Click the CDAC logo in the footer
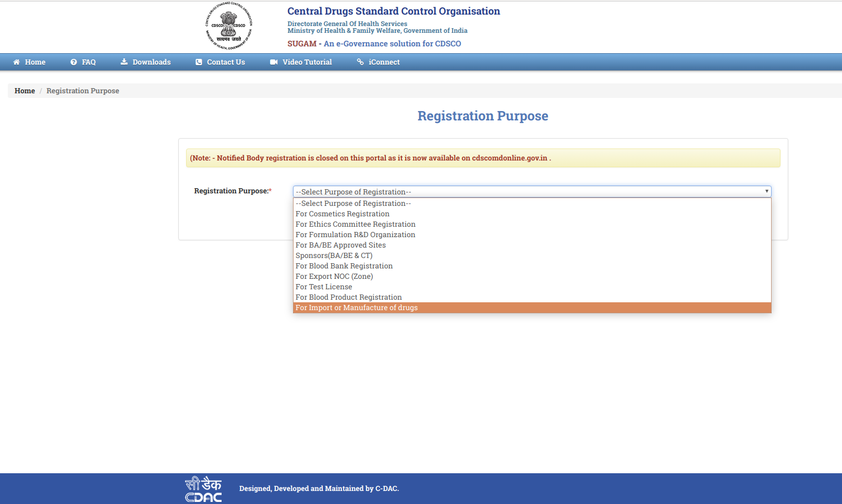Image resolution: width=842 pixels, height=504 pixels. (203, 488)
